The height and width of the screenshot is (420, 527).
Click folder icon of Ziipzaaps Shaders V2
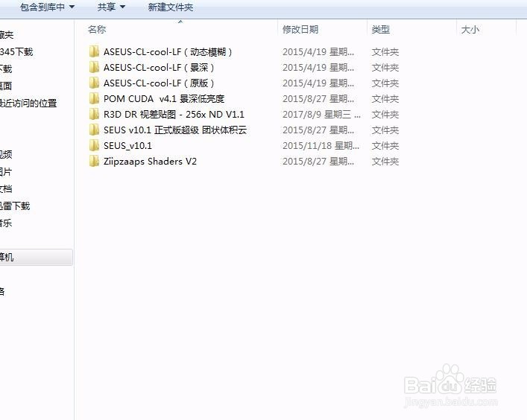[94, 161]
